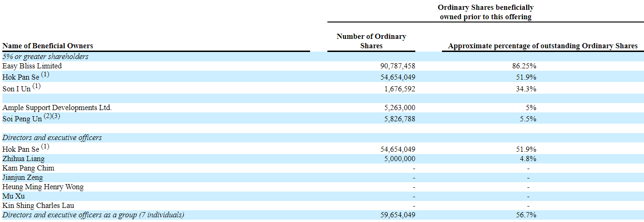Select the Kin Shing Charles Lau name
Screen dimensions: 644x222
38,206
